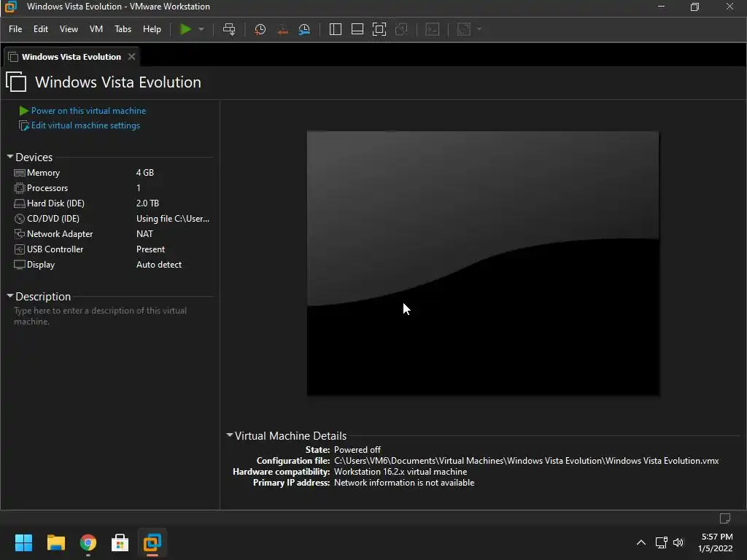Open the Help menu
Image resolution: width=747 pixels, height=560 pixels.
(x=152, y=29)
